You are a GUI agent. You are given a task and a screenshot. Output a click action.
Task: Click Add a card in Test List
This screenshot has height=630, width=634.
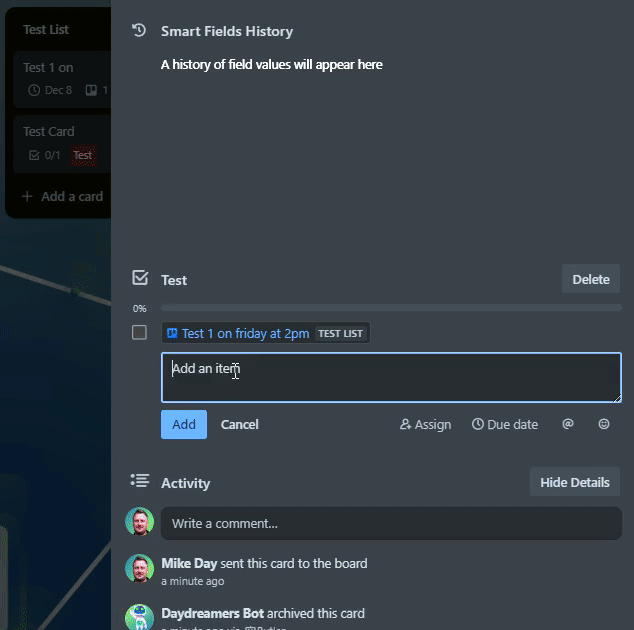(x=72, y=197)
